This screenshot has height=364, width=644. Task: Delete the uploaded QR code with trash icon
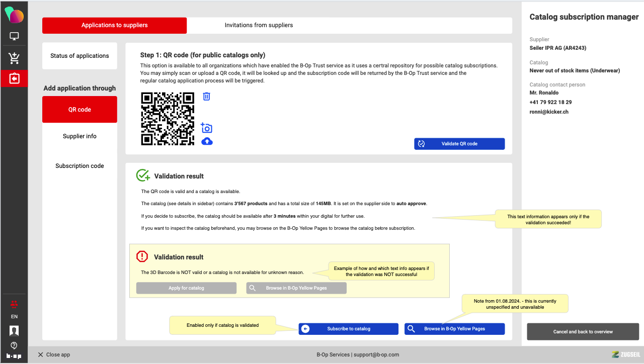pos(206,97)
